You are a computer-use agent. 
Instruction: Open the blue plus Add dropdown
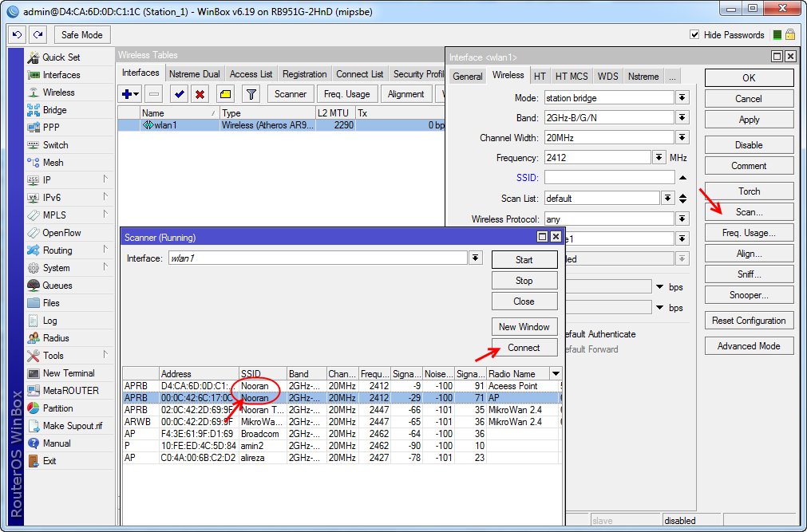coord(130,94)
